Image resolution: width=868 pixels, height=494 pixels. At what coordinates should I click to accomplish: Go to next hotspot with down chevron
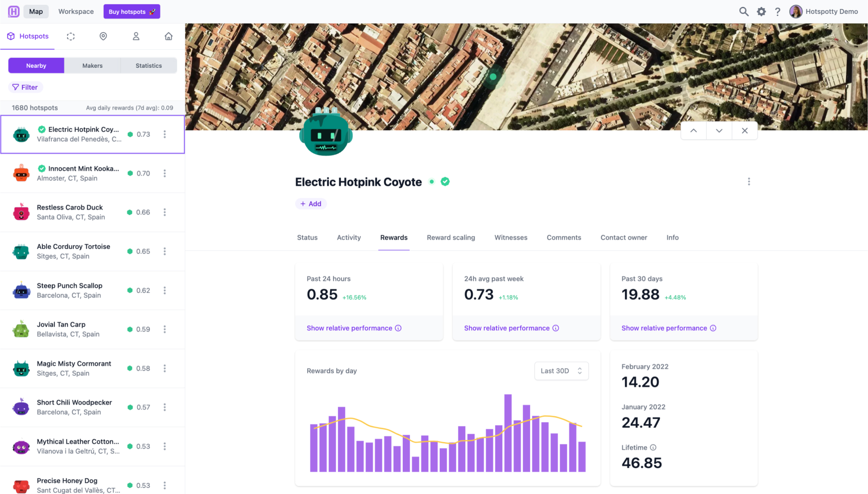(x=719, y=131)
